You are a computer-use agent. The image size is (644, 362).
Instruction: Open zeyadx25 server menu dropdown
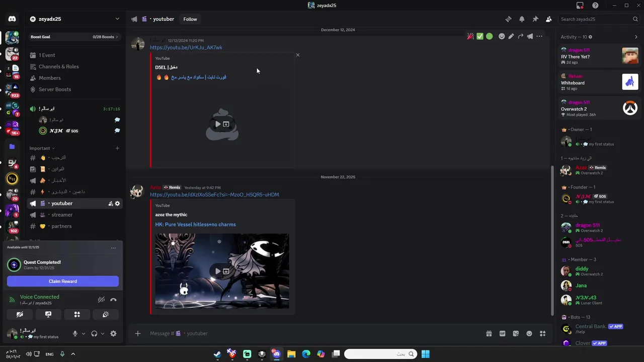[x=117, y=19]
